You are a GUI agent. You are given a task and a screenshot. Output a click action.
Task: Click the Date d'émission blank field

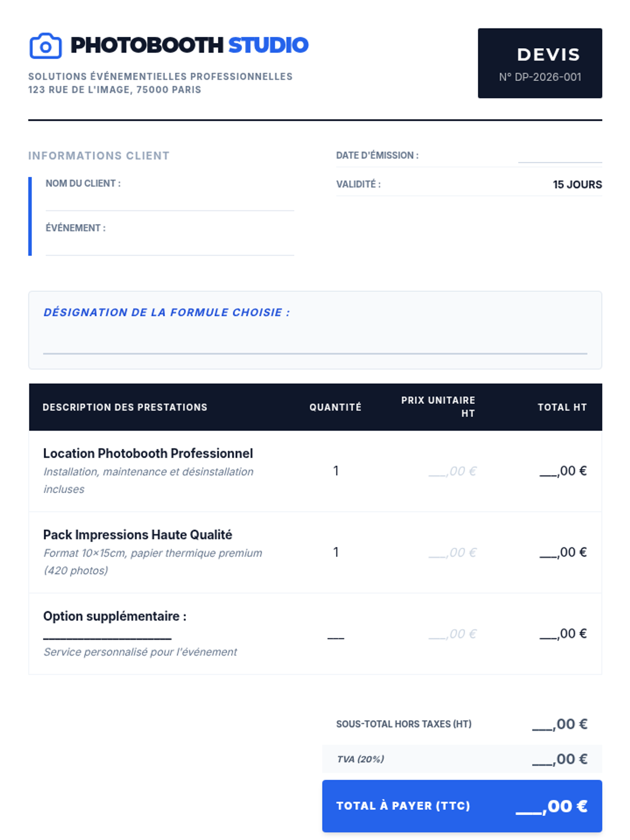[x=560, y=156]
